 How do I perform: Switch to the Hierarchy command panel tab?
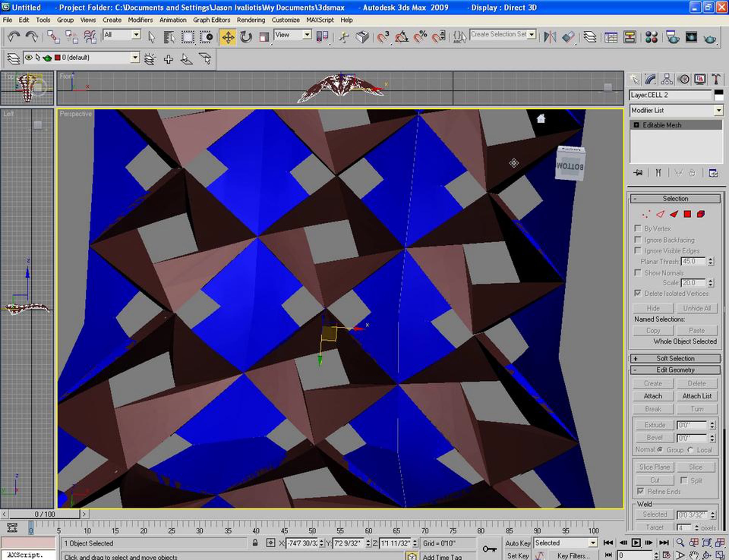click(667, 79)
